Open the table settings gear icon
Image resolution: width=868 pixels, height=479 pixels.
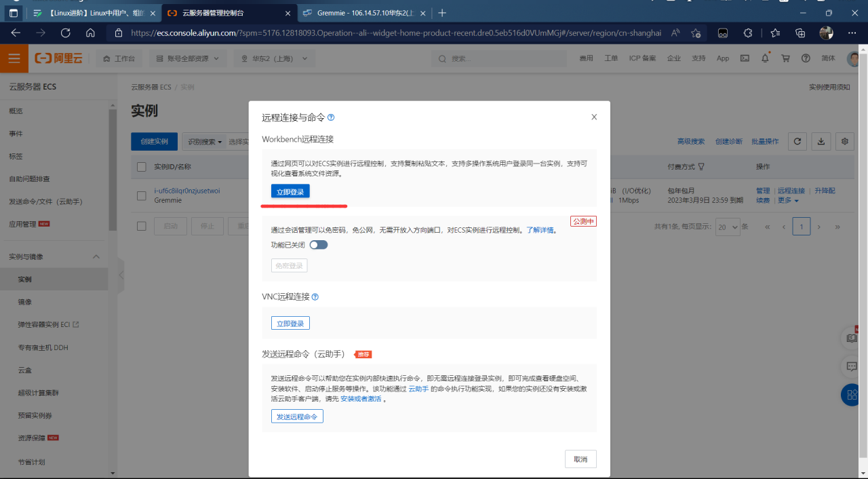tap(845, 141)
